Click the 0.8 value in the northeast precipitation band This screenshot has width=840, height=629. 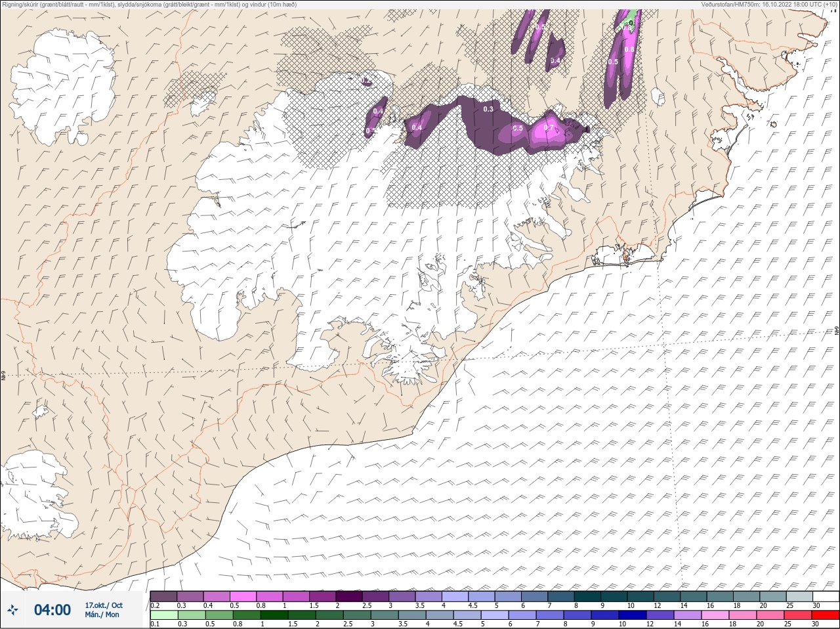[x=629, y=49]
